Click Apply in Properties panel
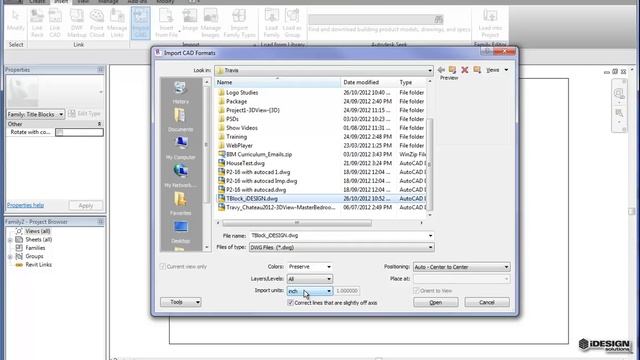This screenshot has width=640, height=360. click(86, 205)
